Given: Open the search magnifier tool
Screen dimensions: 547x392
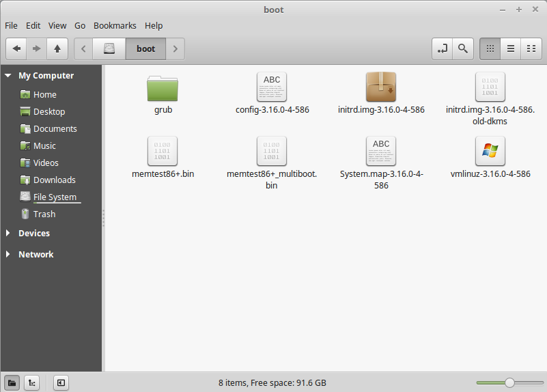Looking at the screenshot, I should point(463,48).
